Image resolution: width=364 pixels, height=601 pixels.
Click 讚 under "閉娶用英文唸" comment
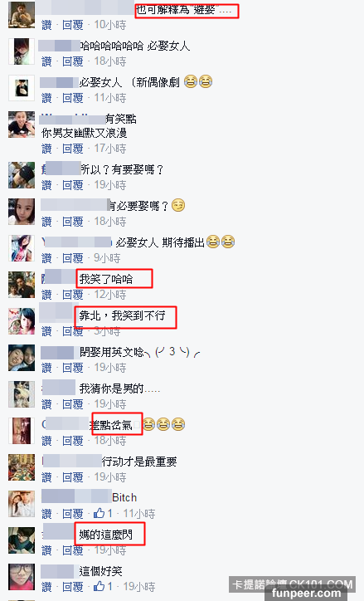(46, 368)
